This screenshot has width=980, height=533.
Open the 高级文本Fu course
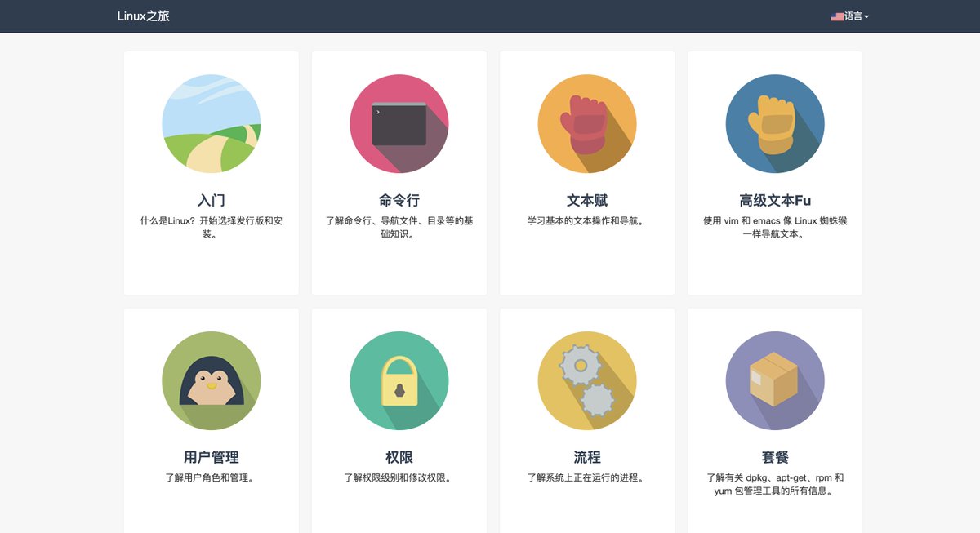(774, 198)
